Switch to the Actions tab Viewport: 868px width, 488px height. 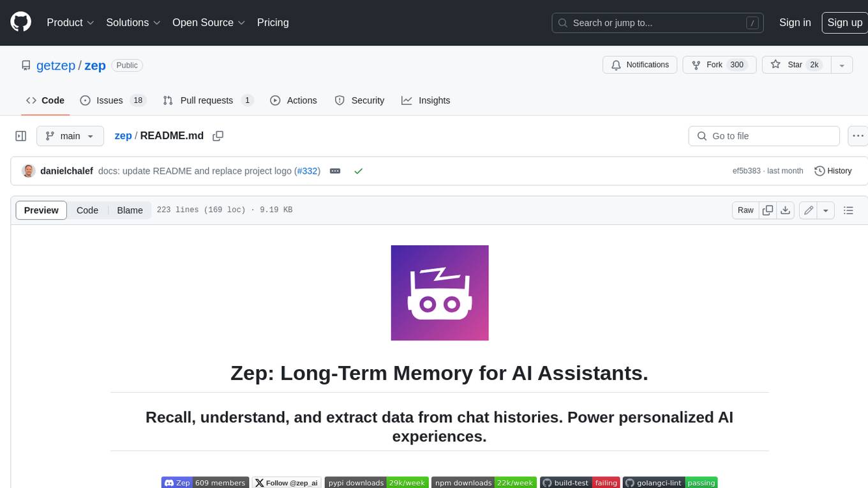pyautogui.click(x=294, y=100)
